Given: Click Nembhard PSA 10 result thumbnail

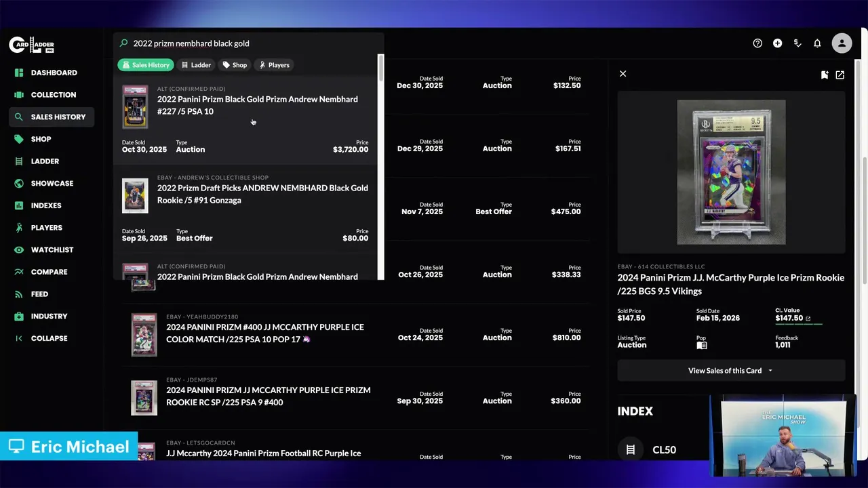Looking at the screenshot, I should coord(135,106).
